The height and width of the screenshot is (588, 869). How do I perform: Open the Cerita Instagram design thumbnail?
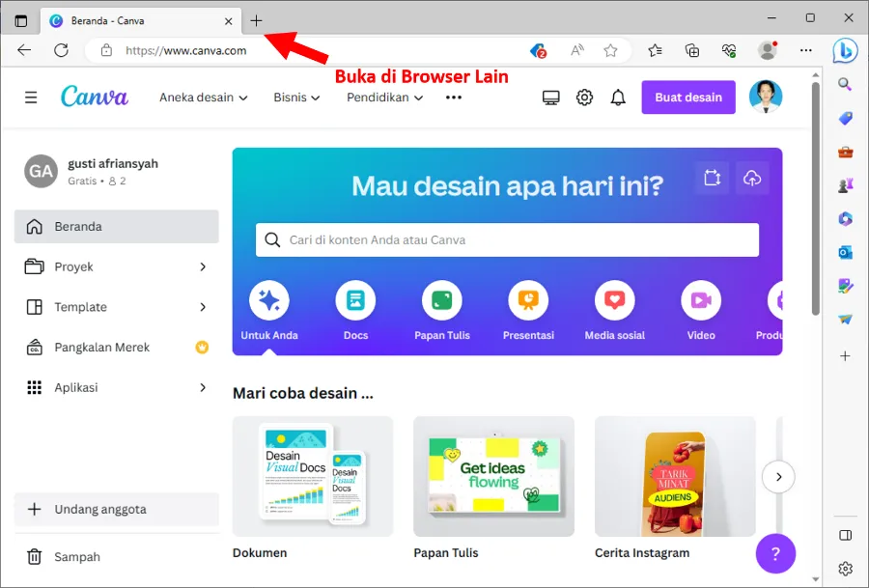pos(675,477)
